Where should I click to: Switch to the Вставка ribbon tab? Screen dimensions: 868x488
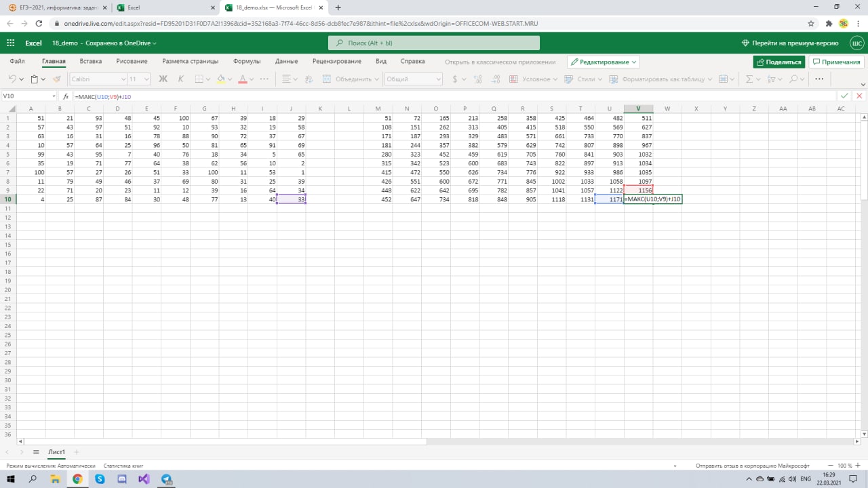coord(91,62)
